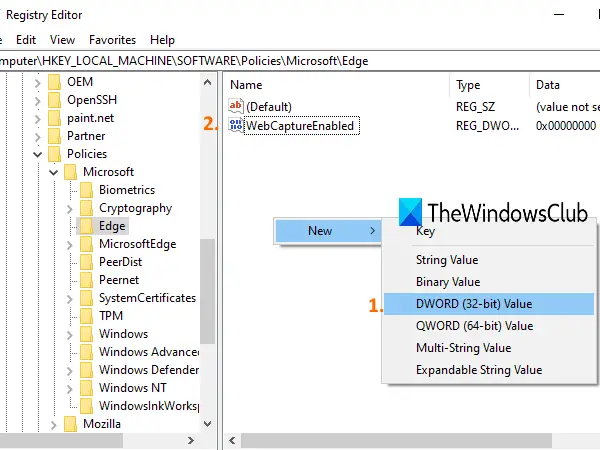Click the PeerDist folder icon
This screenshot has height=450, width=600.
point(86,262)
